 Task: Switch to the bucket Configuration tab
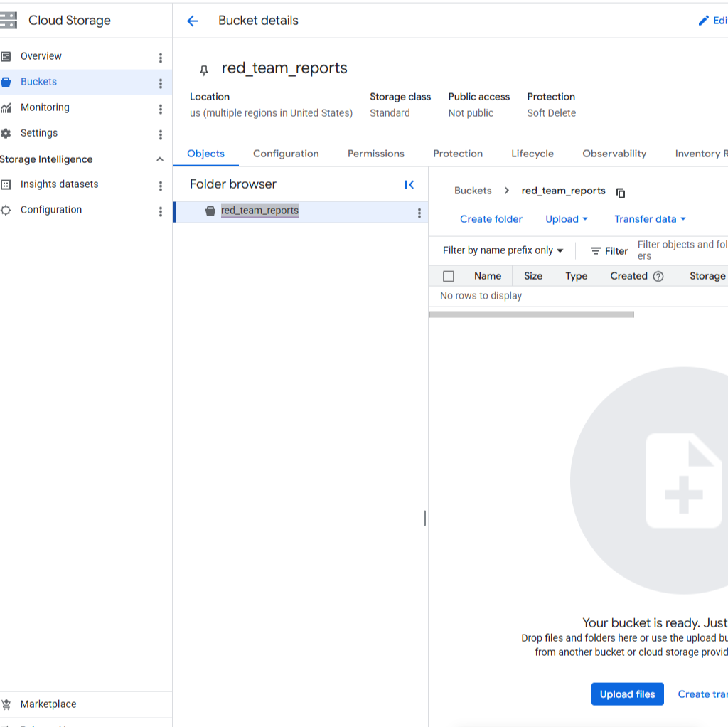click(286, 154)
